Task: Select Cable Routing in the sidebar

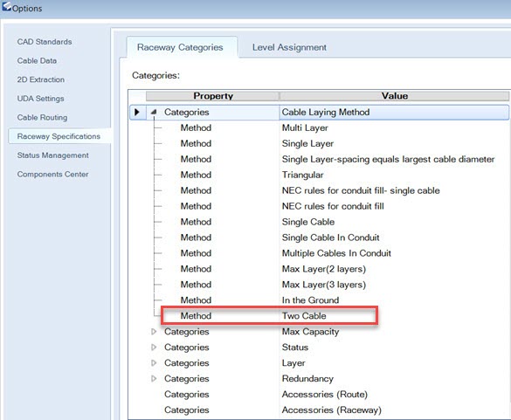Action: pos(42,117)
